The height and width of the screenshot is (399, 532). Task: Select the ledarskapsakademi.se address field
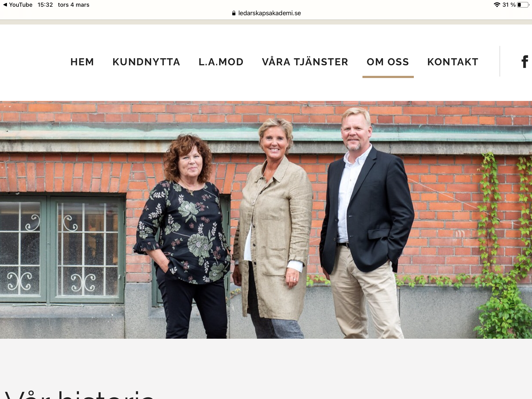[x=266, y=13]
